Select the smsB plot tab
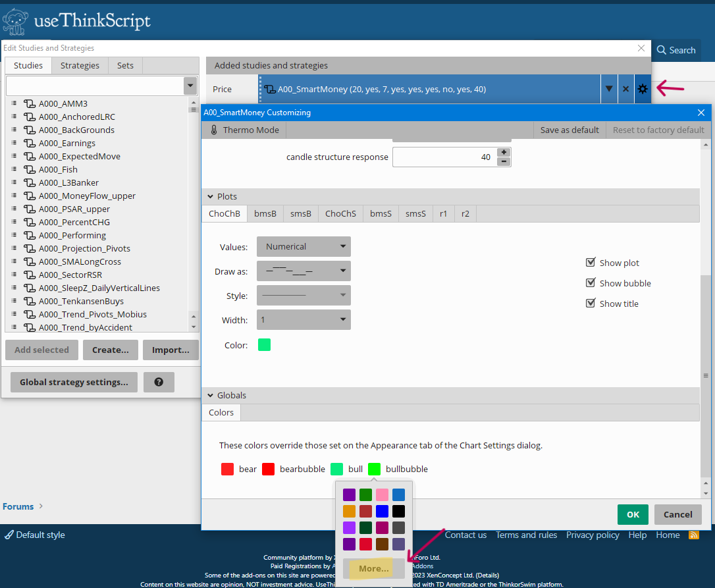The width and height of the screenshot is (715, 588). click(301, 213)
